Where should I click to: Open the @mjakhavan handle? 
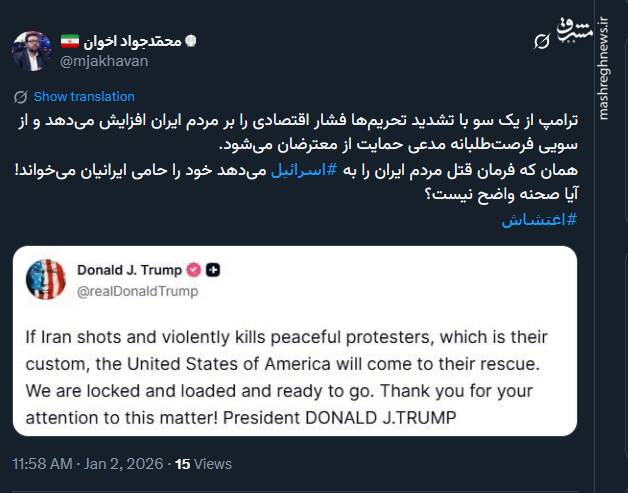tap(104, 61)
